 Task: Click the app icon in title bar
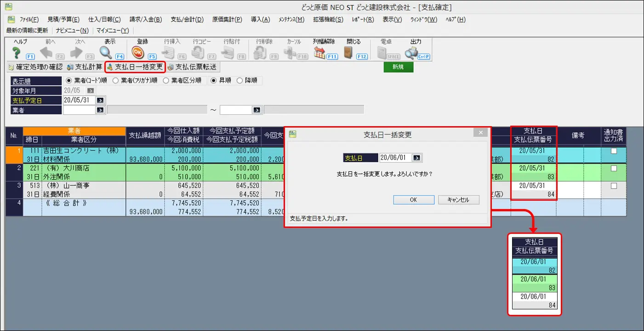(8, 7)
